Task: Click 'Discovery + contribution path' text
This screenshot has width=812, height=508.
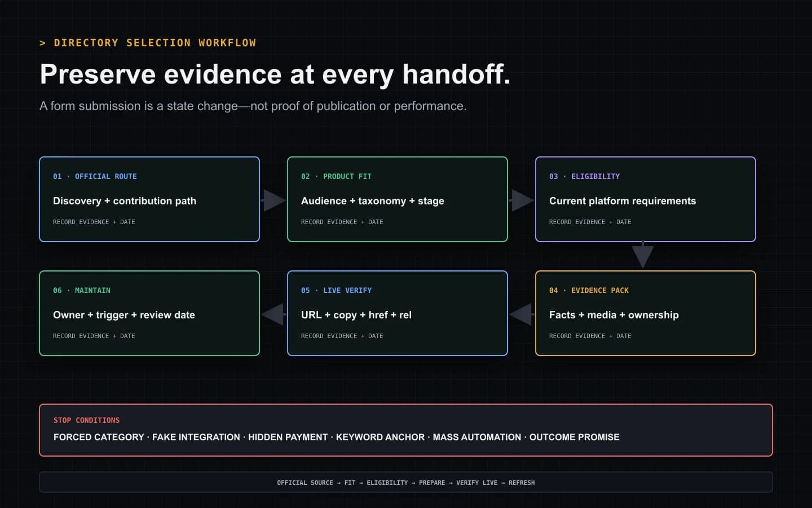Action: point(125,201)
